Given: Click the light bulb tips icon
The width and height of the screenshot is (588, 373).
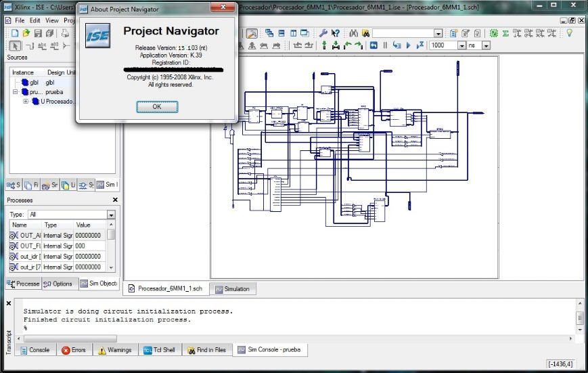Looking at the screenshot, I should pyautogui.click(x=570, y=33).
